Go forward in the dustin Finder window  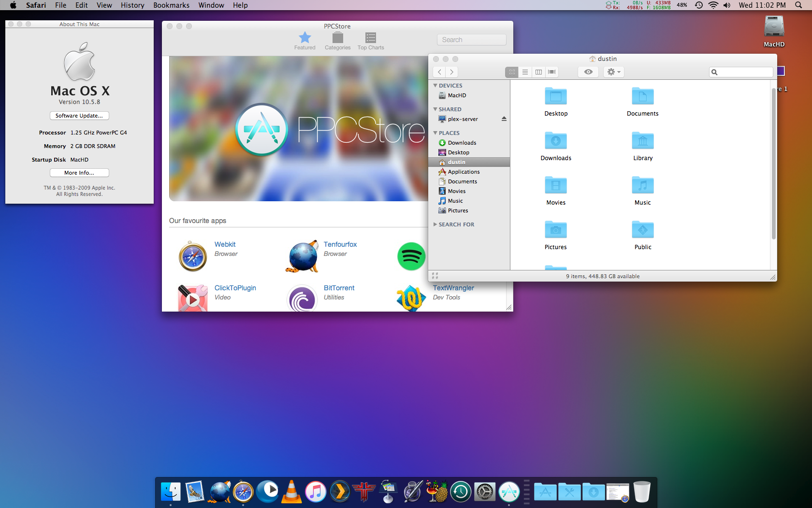[451, 72]
